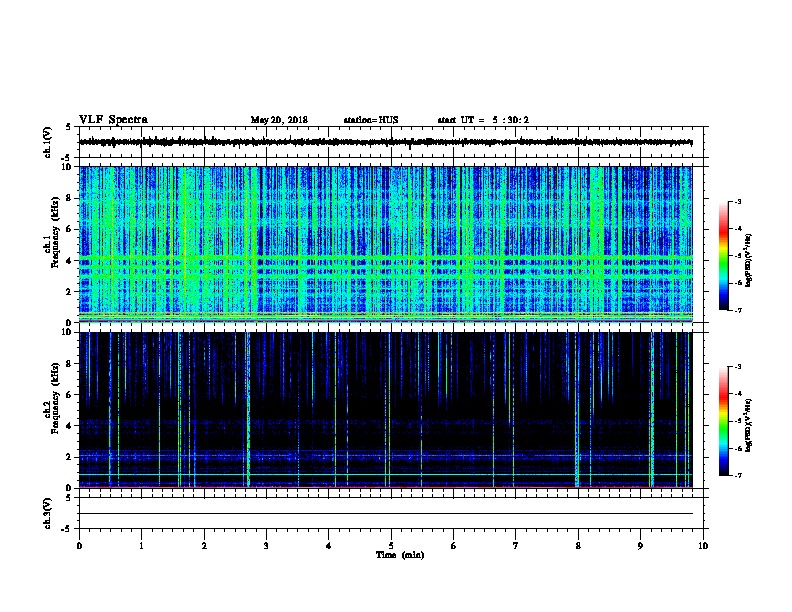Click the "station=HUS" header label

pyautogui.click(x=371, y=120)
